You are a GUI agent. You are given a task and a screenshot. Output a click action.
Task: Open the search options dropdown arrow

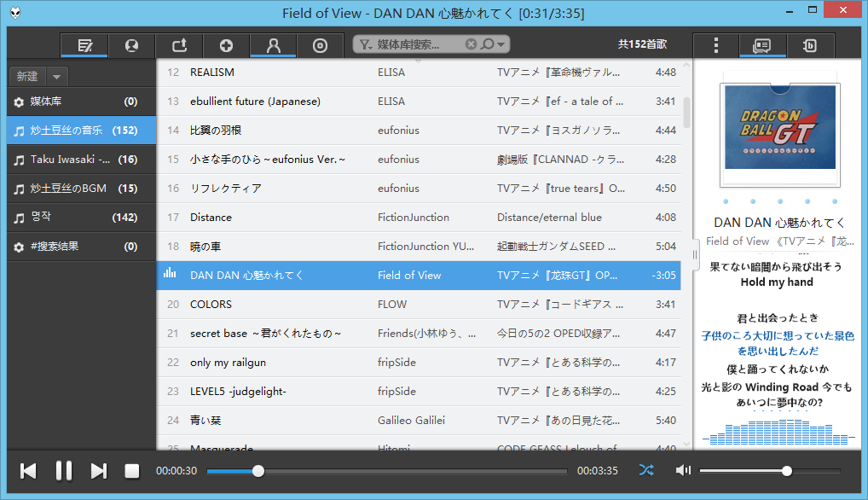[502, 44]
